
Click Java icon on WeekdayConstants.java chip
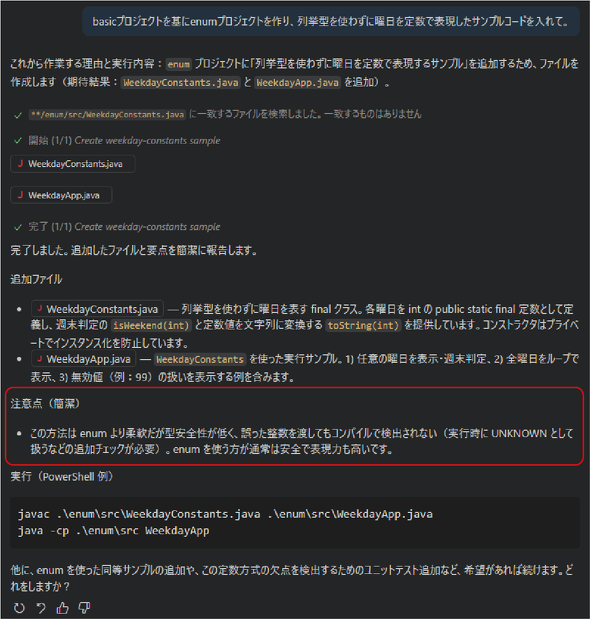(21, 163)
